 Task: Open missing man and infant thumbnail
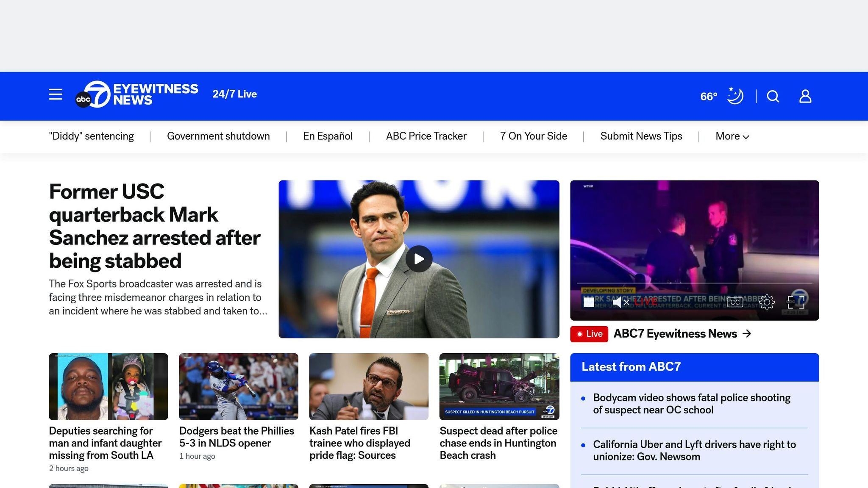pyautogui.click(x=108, y=387)
